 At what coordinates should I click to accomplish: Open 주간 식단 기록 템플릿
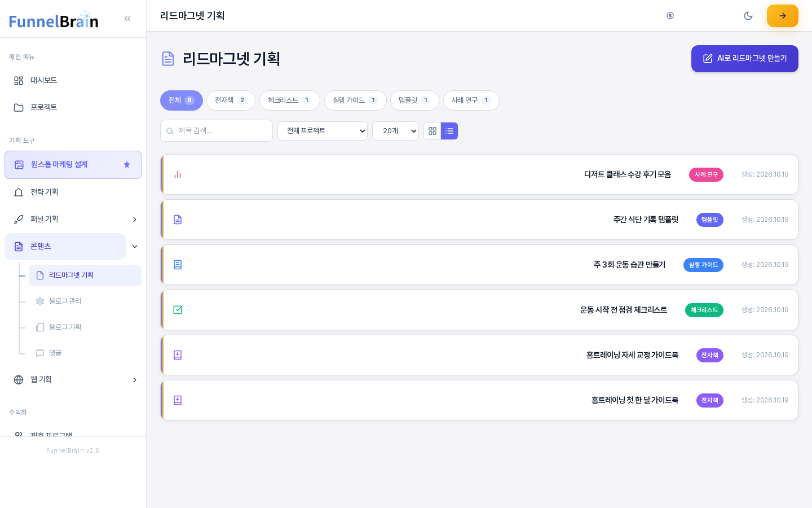coord(646,220)
